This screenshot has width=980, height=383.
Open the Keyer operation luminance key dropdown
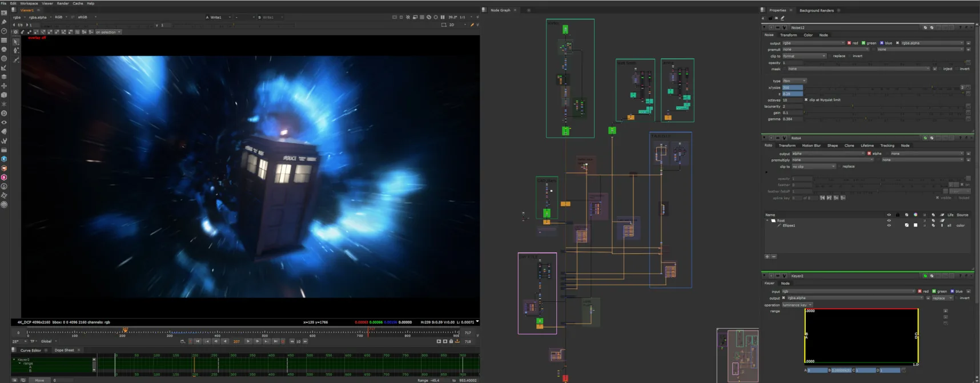pyautogui.click(x=797, y=305)
